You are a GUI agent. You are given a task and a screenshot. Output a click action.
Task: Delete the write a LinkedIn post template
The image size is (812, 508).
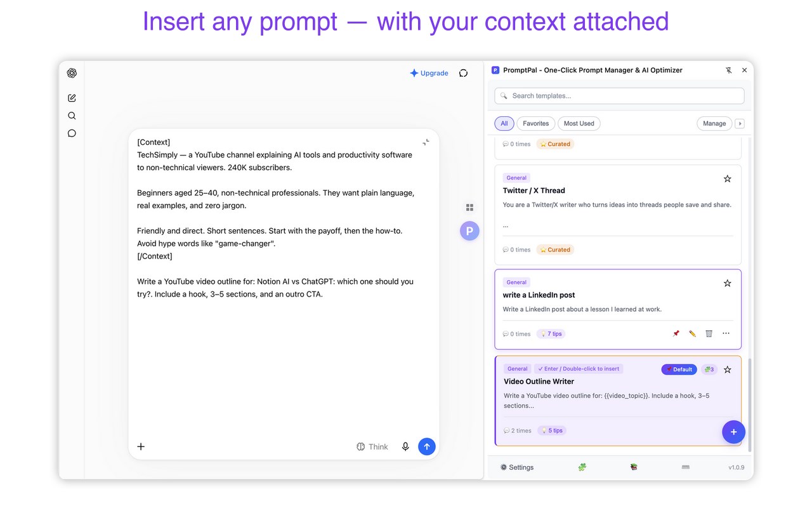(x=709, y=333)
